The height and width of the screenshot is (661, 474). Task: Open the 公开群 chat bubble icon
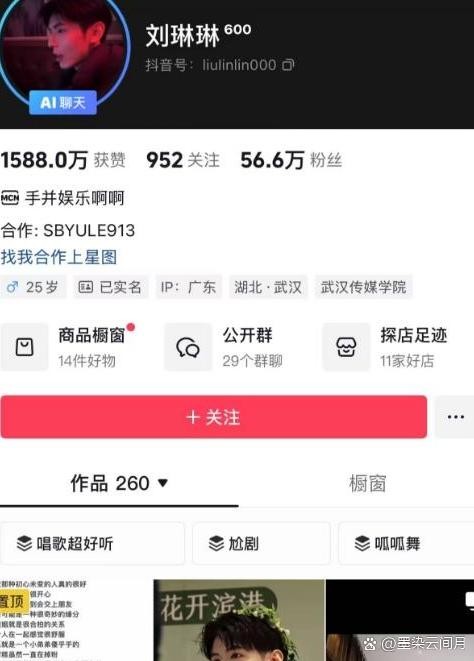point(188,347)
